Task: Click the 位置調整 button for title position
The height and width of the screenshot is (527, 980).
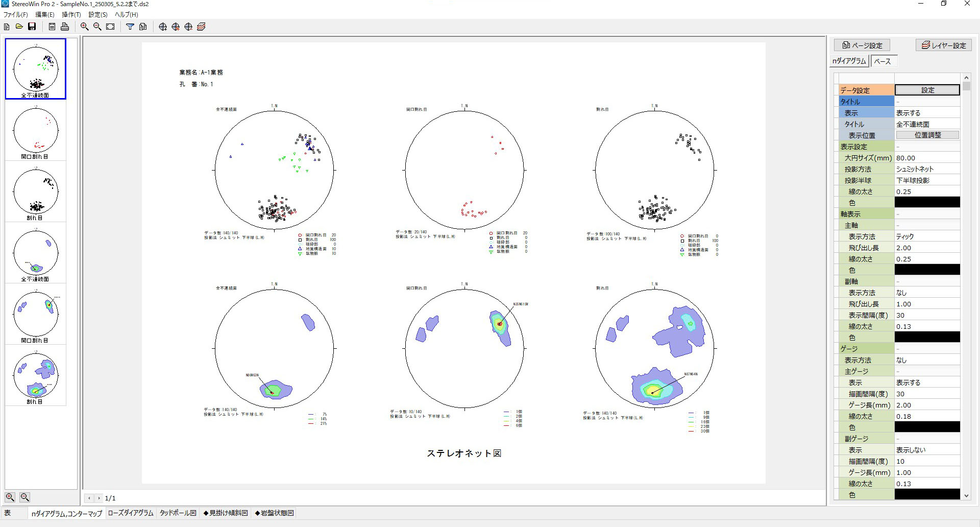Action: [927, 134]
